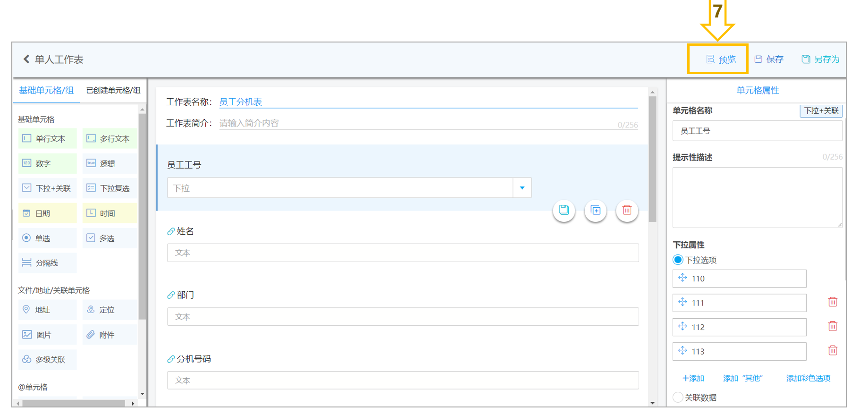Edit the dropdown option 111
The height and width of the screenshot is (415, 868).
coord(740,303)
